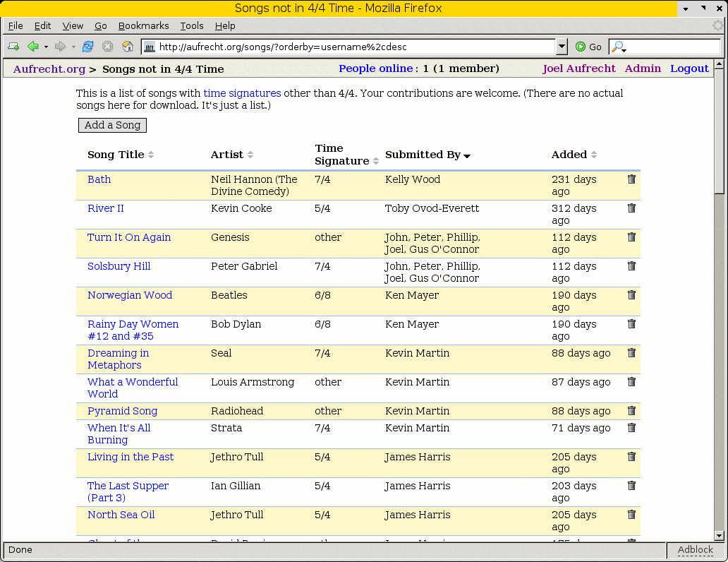Click the Home icon in the toolbar
Image resolution: width=728 pixels, height=562 pixels.
(128, 47)
